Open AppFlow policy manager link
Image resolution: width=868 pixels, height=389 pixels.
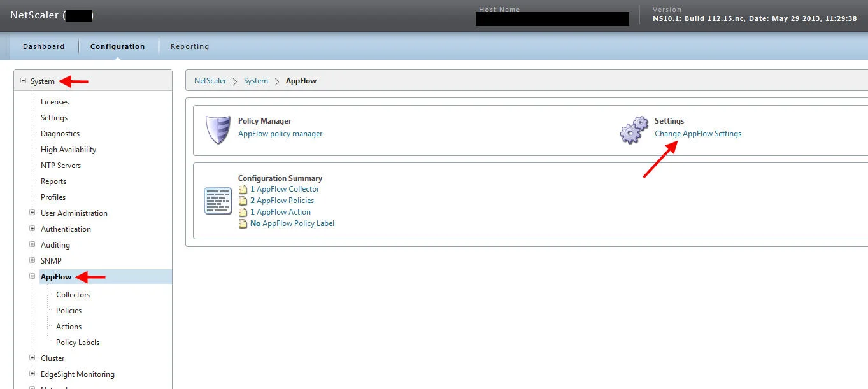click(280, 134)
